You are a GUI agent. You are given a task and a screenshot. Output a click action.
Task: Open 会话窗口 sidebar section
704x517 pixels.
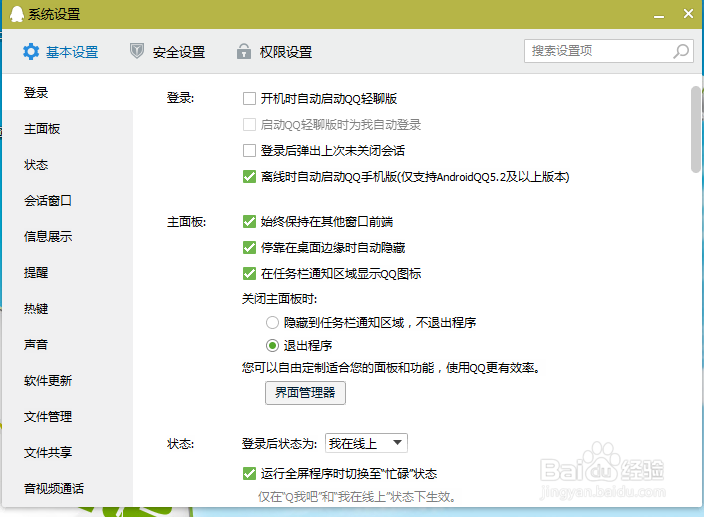68,201
